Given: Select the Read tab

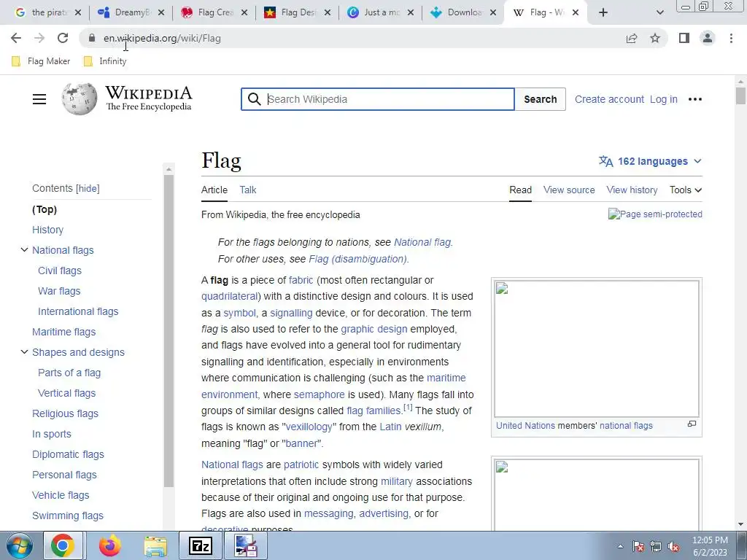Looking at the screenshot, I should point(520,190).
